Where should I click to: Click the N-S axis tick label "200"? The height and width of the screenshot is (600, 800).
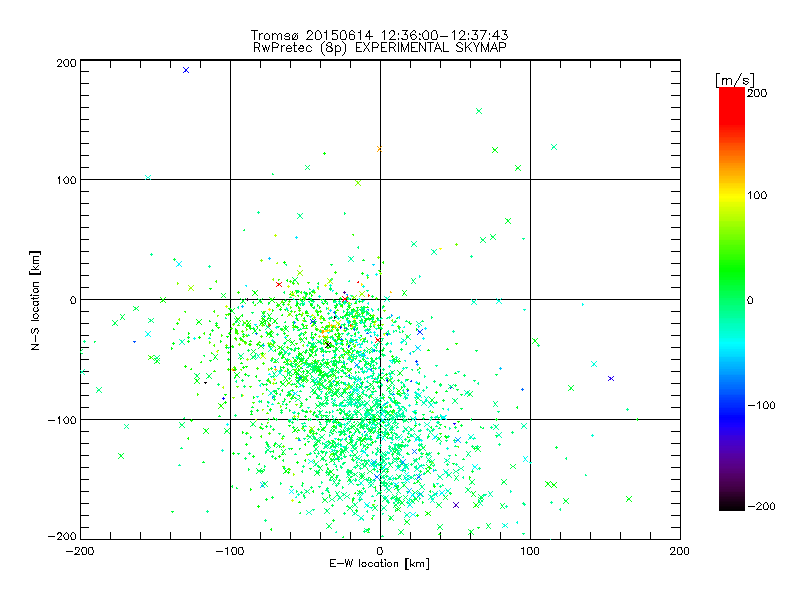pos(67,63)
